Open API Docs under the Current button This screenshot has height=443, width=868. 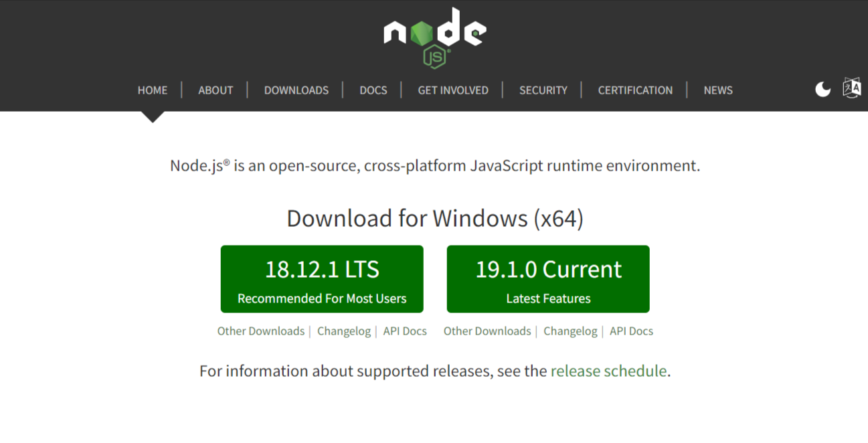[x=631, y=331]
